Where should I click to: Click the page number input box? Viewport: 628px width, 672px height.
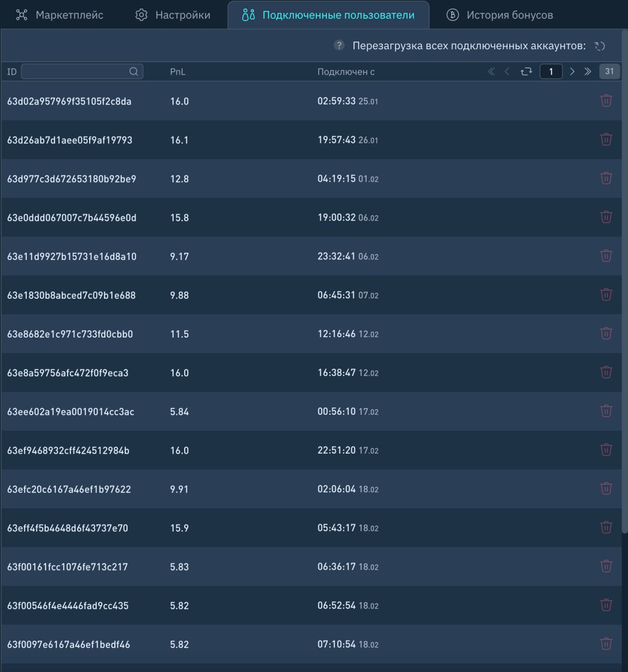(551, 71)
